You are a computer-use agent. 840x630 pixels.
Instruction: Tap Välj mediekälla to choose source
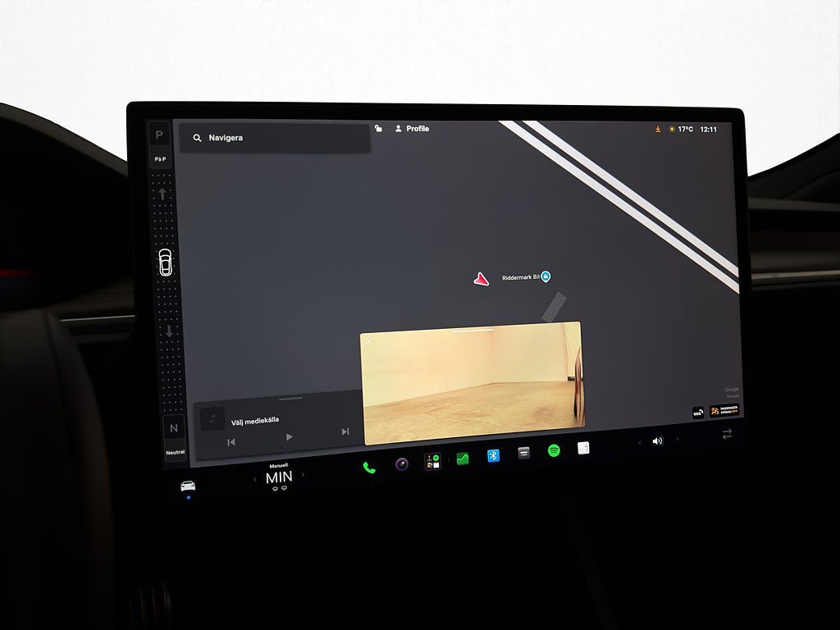coord(255,421)
